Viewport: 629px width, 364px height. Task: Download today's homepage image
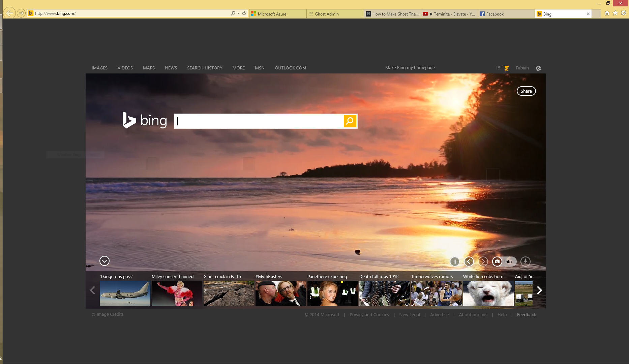526,261
